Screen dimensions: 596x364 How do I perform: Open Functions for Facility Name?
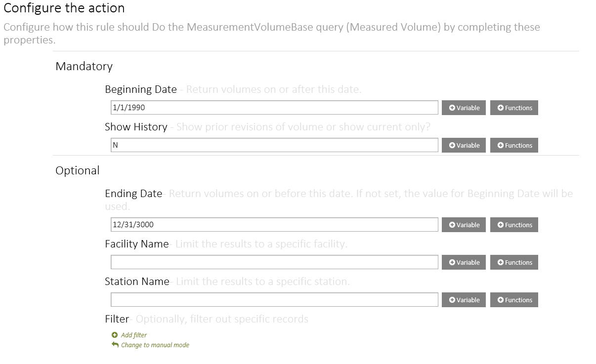coord(514,262)
